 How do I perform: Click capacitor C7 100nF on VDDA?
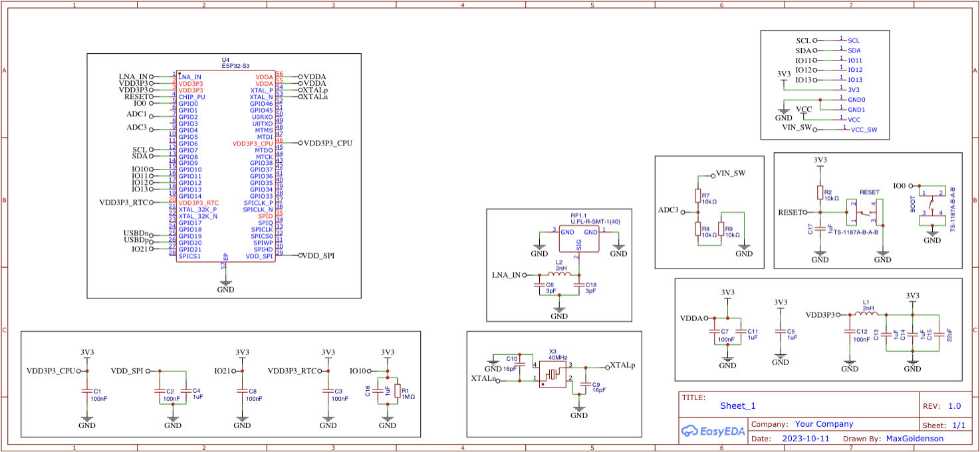click(715, 330)
